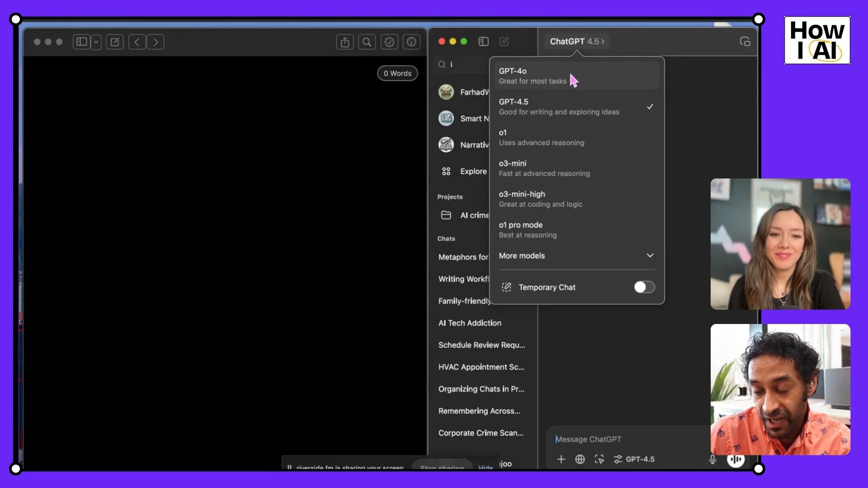This screenshot has width=868, height=488.
Task: Open the info icon in left window toolbar
Action: [x=411, y=42]
